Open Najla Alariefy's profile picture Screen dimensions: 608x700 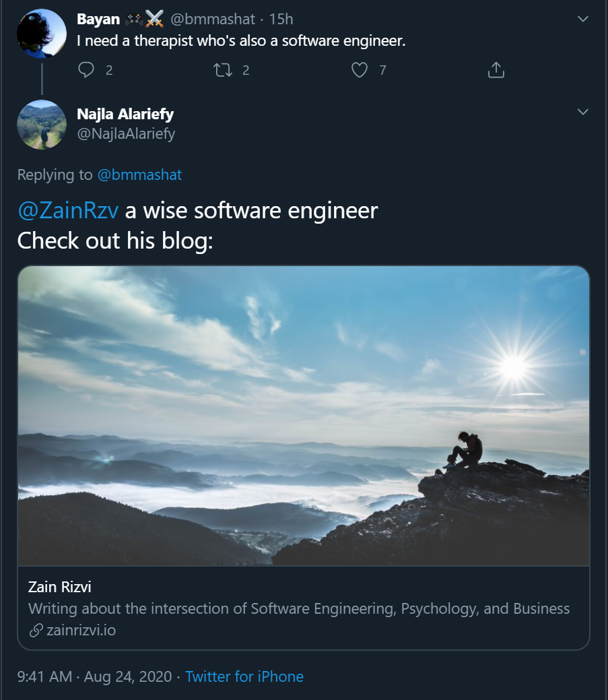tap(42, 125)
